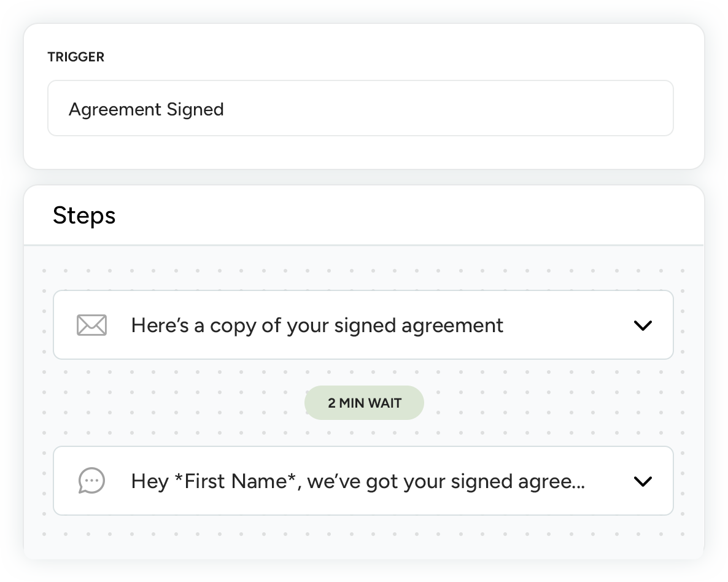
Task: Click the TRIGGER section label
Action: coord(76,57)
